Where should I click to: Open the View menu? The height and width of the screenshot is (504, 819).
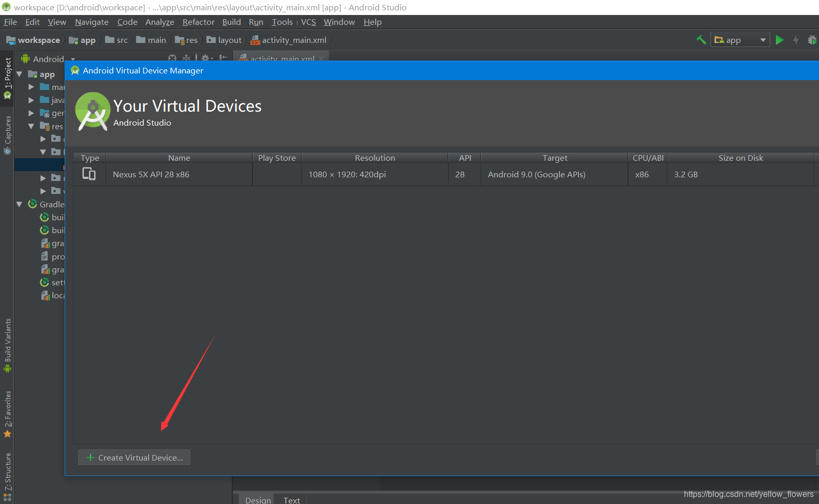(57, 22)
